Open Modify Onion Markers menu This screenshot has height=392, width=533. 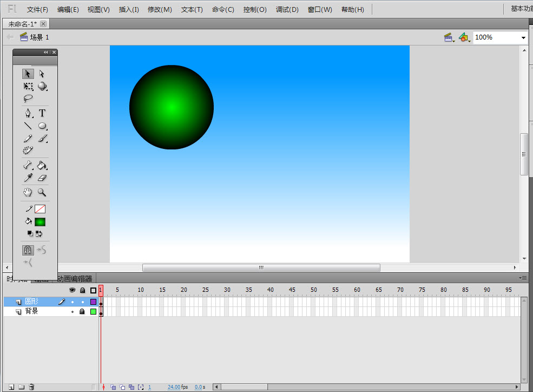[x=141, y=387]
